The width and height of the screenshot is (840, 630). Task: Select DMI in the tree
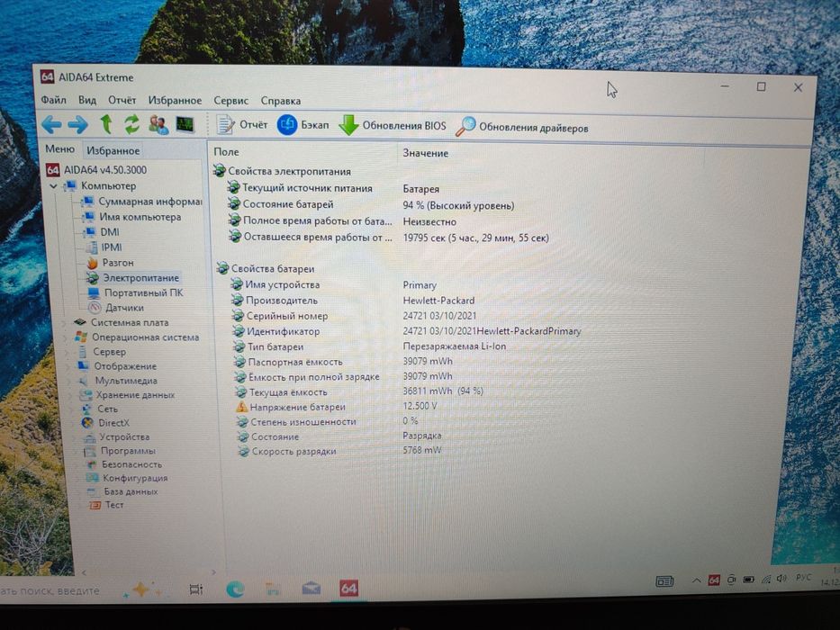102,232
